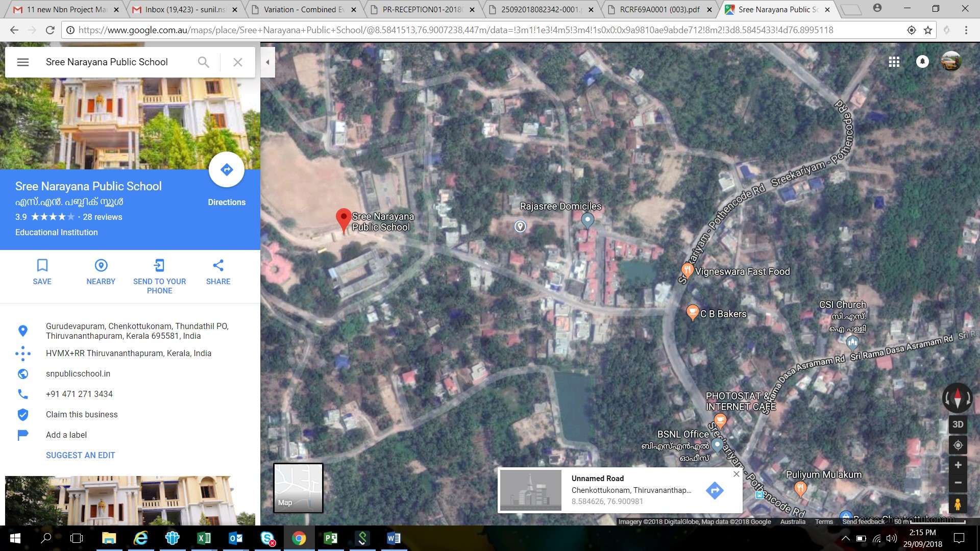Show your location on map
Viewport: 980px width, 551px height.
point(958,445)
